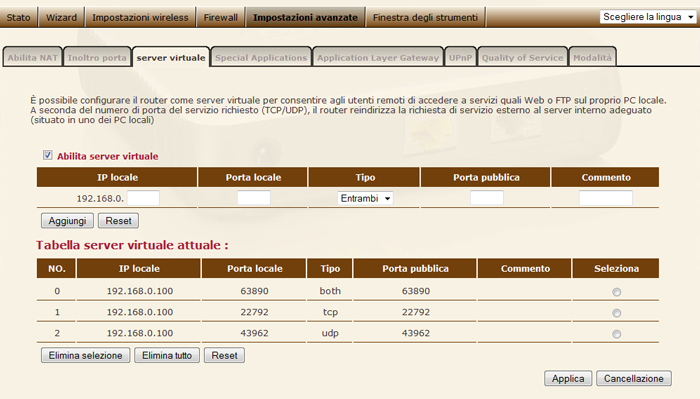Select radio button for port 22792 entry
Viewport: 700px width, 399px height.
[x=617, y=313]
